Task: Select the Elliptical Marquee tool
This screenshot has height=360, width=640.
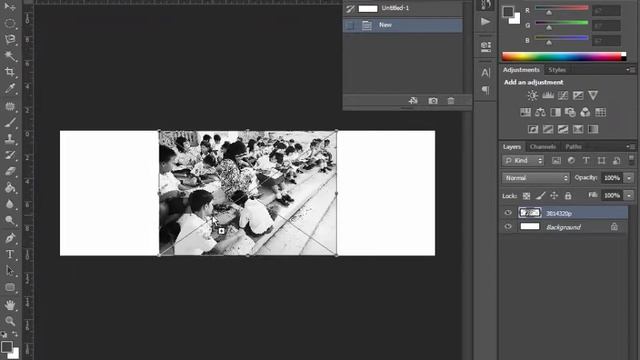Action: pyautogui.click(x=10, y=23)
